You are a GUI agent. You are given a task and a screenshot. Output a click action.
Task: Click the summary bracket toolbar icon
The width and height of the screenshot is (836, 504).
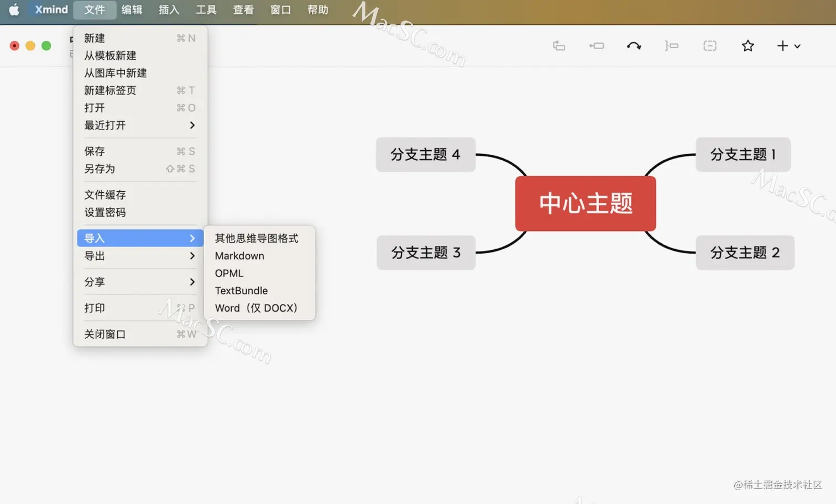(672, 46)
